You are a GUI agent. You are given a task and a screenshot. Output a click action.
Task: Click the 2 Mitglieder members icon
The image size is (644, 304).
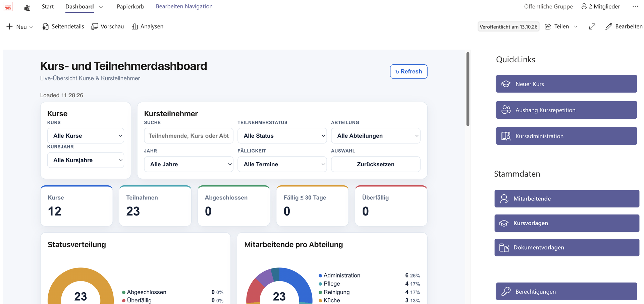tap(584, 6)
